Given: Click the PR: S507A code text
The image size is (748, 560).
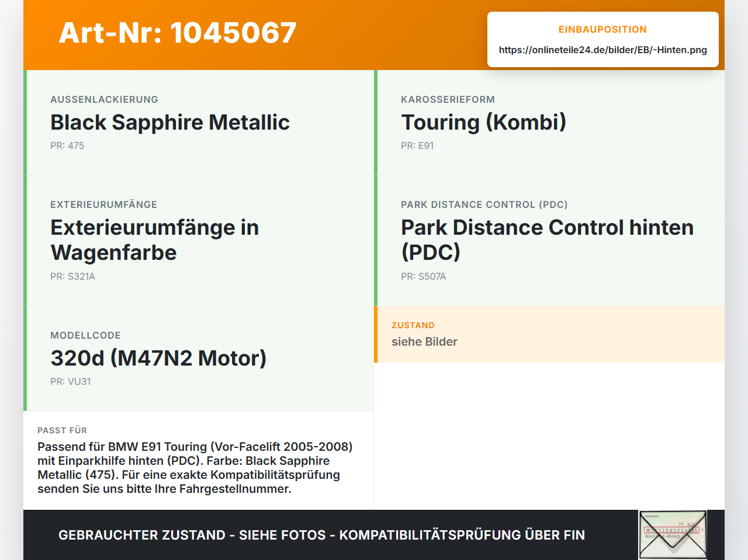Looking at the screenshot, I should click(423, 276).
